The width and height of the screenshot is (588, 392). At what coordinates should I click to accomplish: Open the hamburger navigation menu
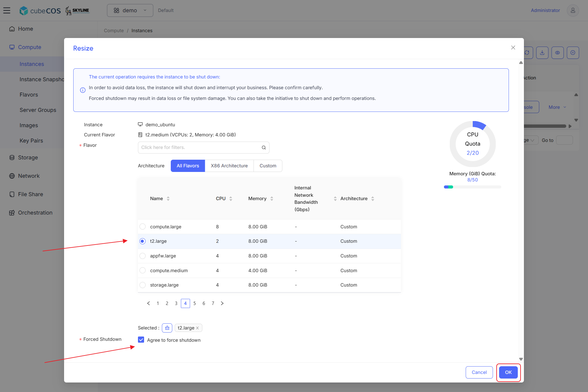pos(7,10)
